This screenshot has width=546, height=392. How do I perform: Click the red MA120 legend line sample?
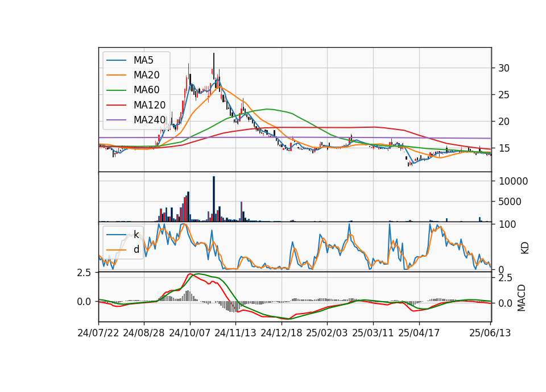coord(116,105)
